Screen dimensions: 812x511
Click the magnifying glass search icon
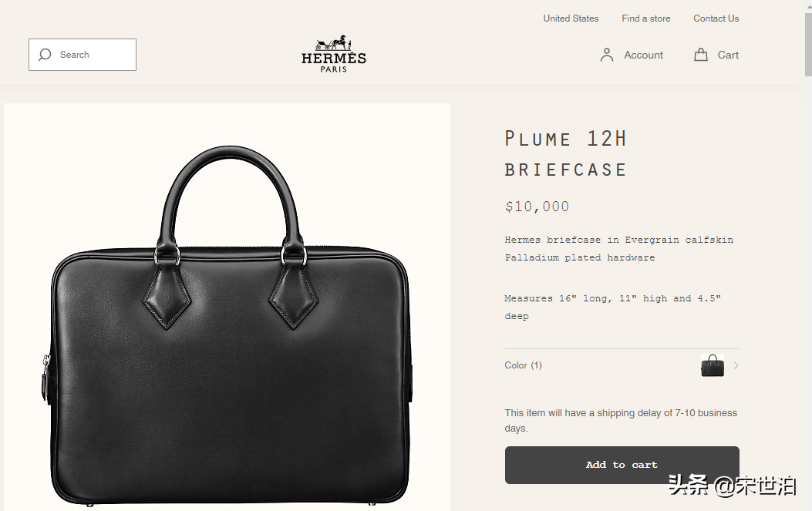pyautogui.click(x=45, y=55)
